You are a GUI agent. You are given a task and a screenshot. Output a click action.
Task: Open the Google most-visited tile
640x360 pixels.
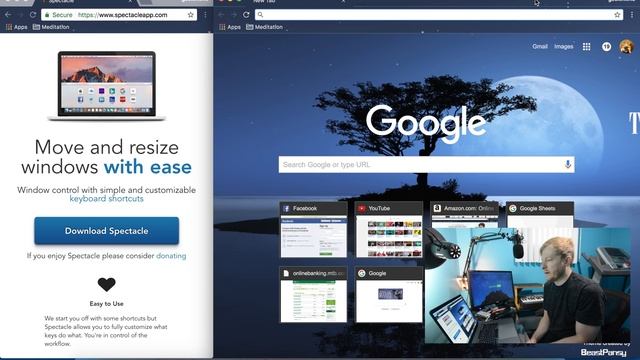pyautogui.click(x=389, y=295)
